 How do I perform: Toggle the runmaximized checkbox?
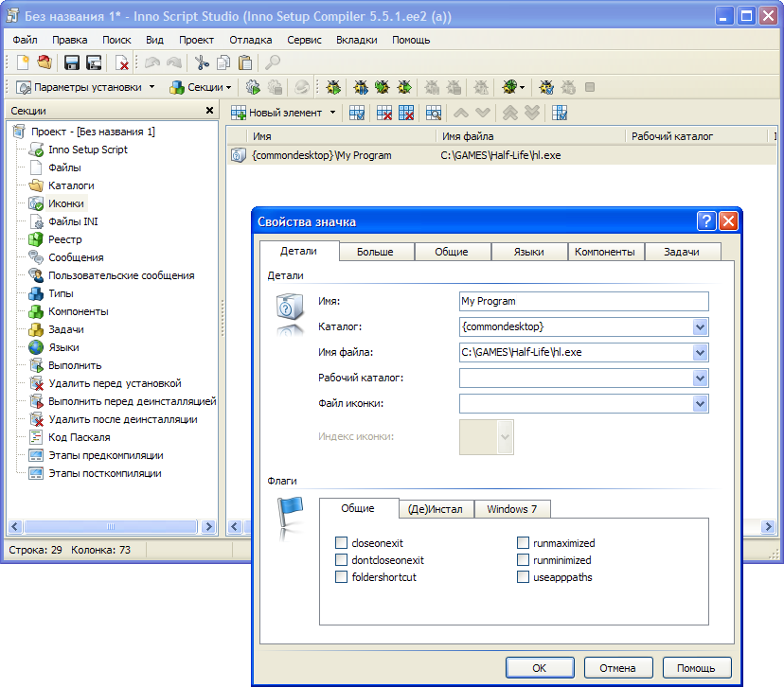click(x=523, y=543)
